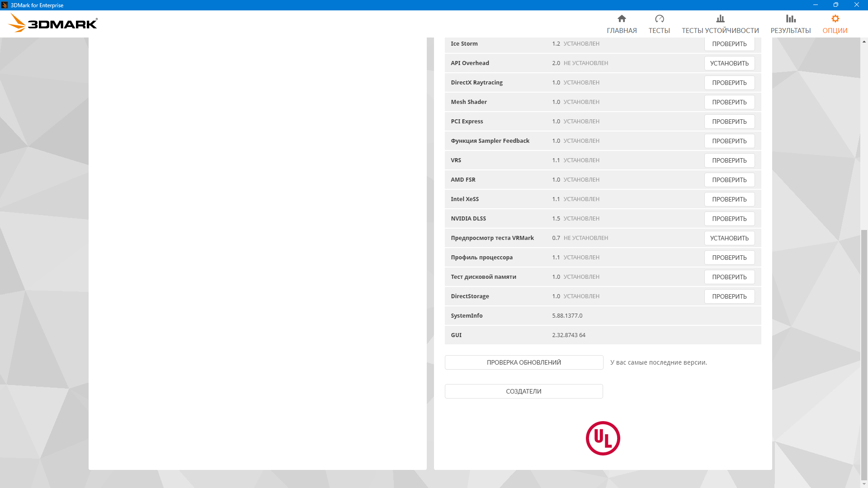Click the home icon for Главная

(x=622, y=19)
